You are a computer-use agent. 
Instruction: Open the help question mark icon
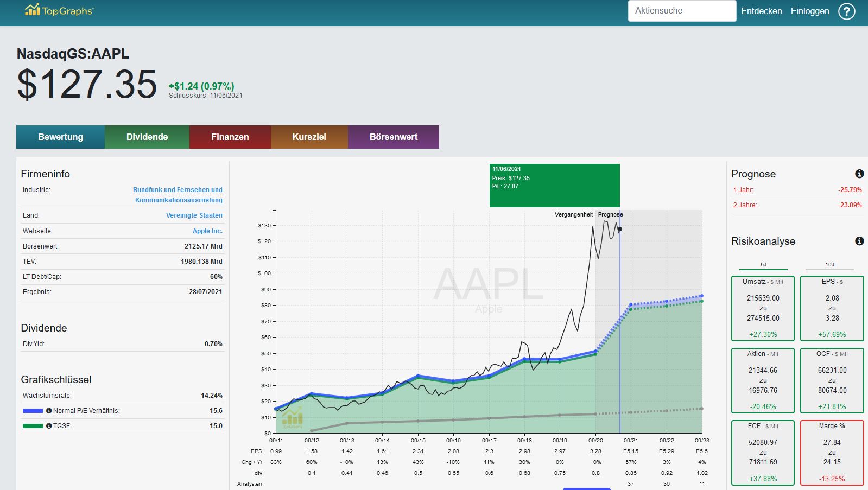click(x=846, y=11)
